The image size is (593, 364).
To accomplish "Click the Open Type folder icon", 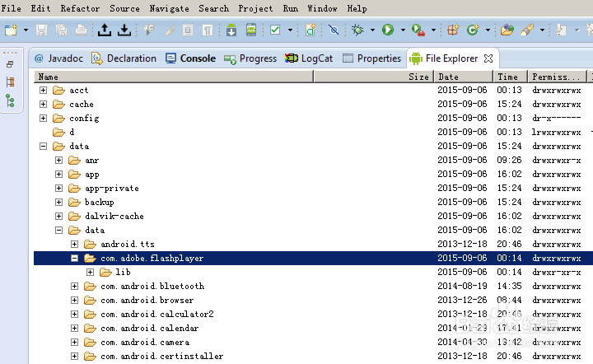I will [x=507, y=30].
